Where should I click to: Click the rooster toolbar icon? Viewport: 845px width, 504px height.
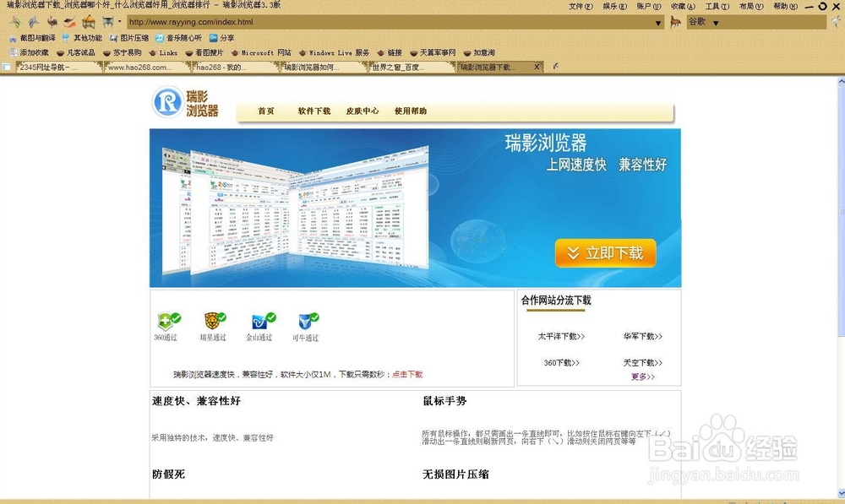pyautogui.click(x=52, y=22)
